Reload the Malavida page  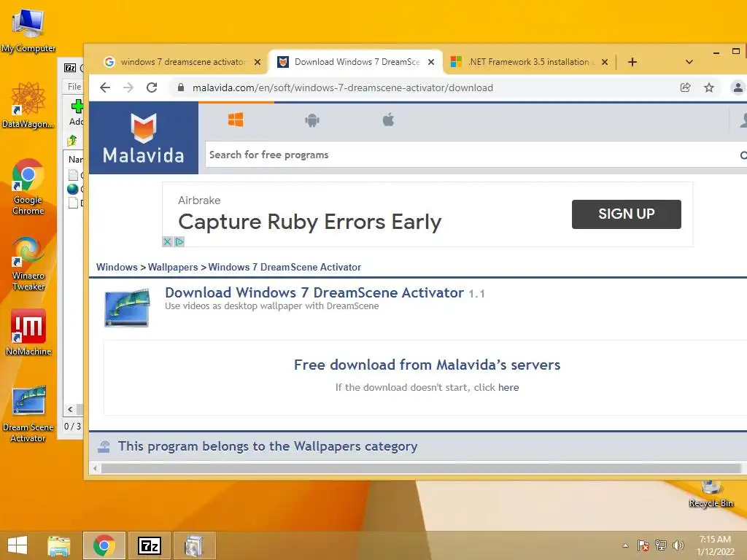(x=152, y=87)
